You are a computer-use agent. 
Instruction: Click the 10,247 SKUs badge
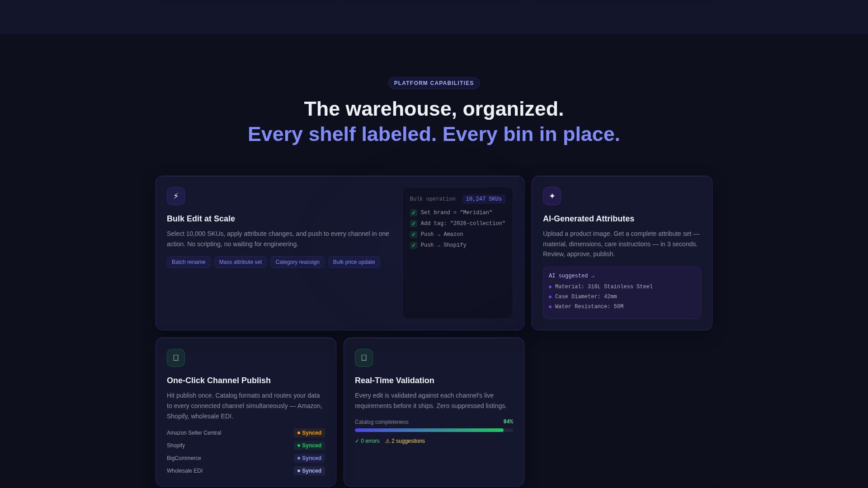click(484, 199)
